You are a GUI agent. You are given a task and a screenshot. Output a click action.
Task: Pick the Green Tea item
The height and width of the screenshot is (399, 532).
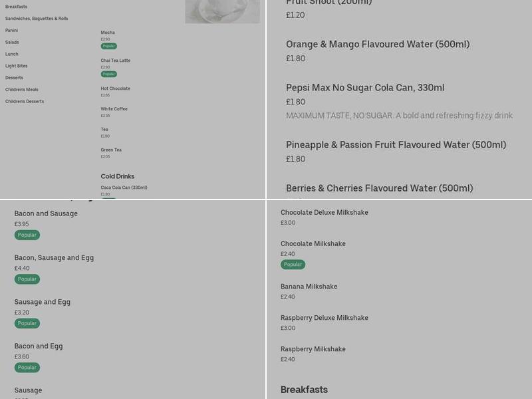coord(111,150)
